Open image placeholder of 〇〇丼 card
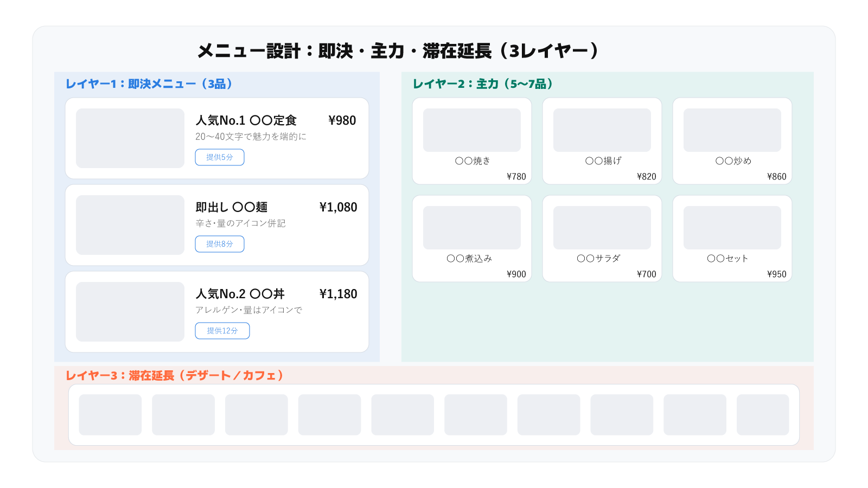This screenshot has height=488, width=868. (x=130, y=312)
